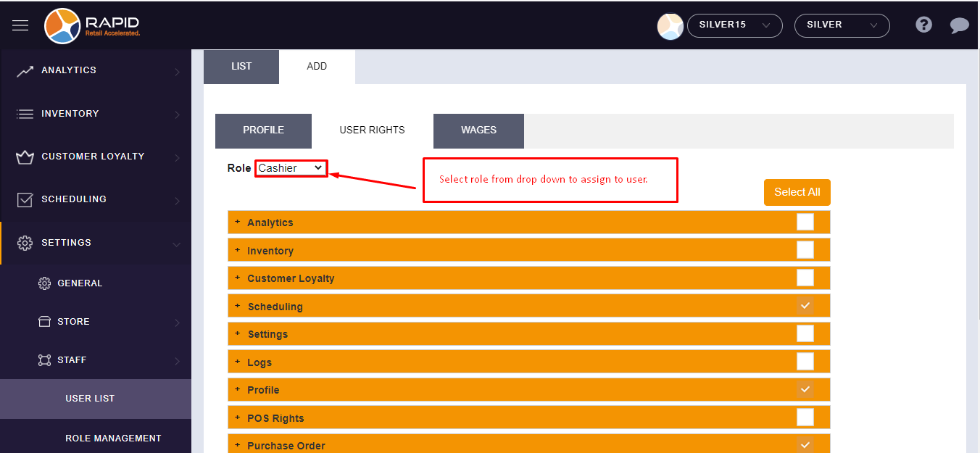Uncheck the Scheduling rights checkbox
The width and height of the screenshot is (980, 453).
805,306
